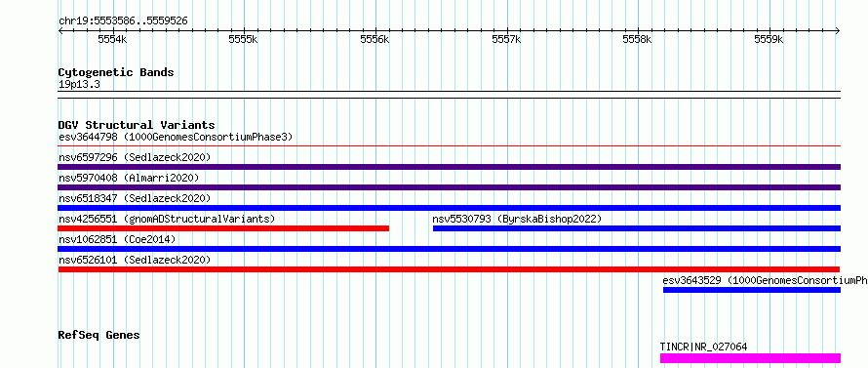This screenshot has height=368, width=868.
Task: Select the nsv1062851 blue variant bar
Action: [x=450, y=249]
